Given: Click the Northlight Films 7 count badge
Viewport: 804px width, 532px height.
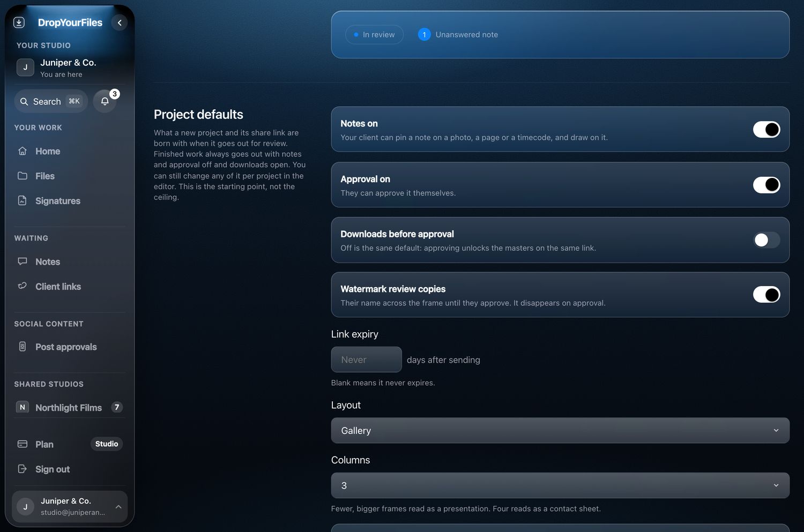Looking at the screenshot, I should pos(117,407).
